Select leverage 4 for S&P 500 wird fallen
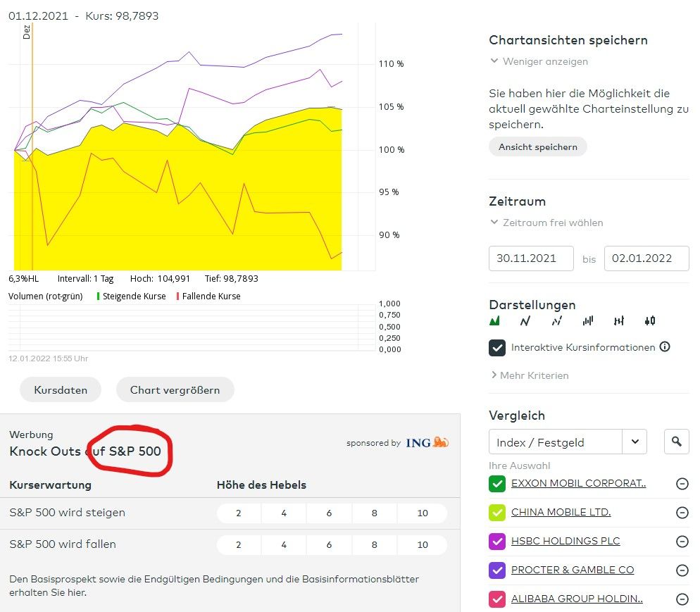This screenshot has width=700, height=612. tap(284, 545)
